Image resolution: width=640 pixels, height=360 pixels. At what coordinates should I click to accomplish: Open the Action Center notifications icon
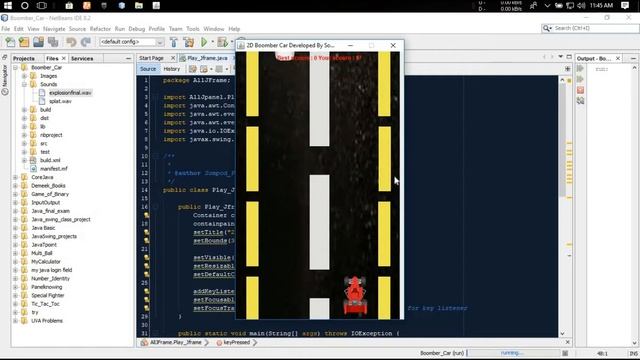pos(625,6)
